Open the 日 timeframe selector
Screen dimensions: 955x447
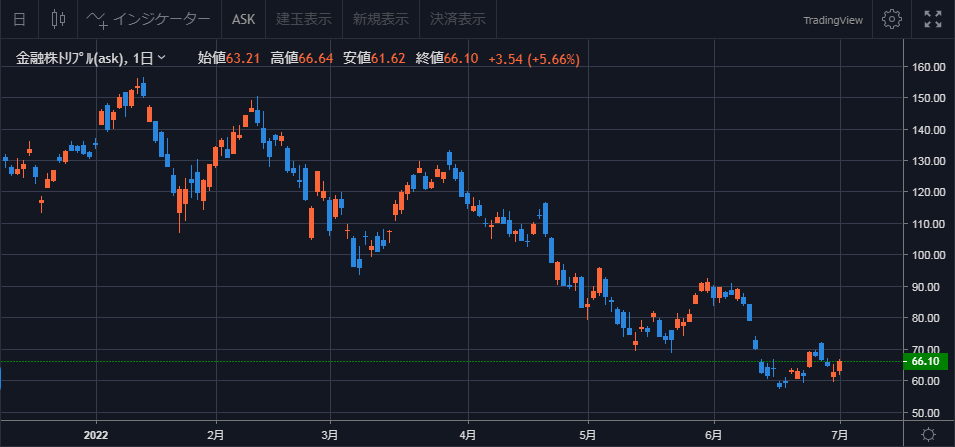pyautogui.click(x=19, y=19)
